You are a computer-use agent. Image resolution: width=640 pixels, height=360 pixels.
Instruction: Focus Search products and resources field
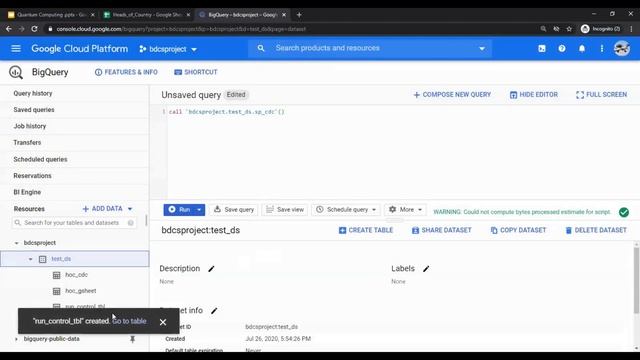click(x=369, y=48)
